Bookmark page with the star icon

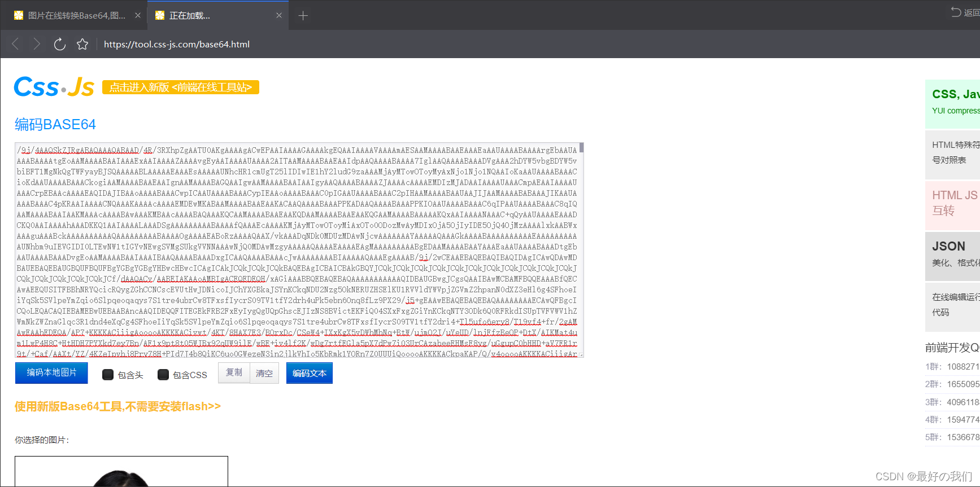pos(82,44)
